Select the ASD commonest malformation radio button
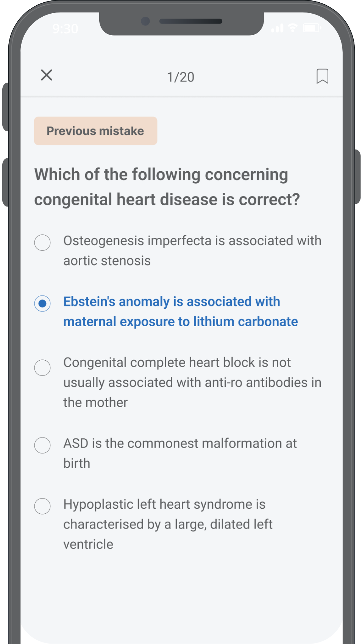 [42, 445]
